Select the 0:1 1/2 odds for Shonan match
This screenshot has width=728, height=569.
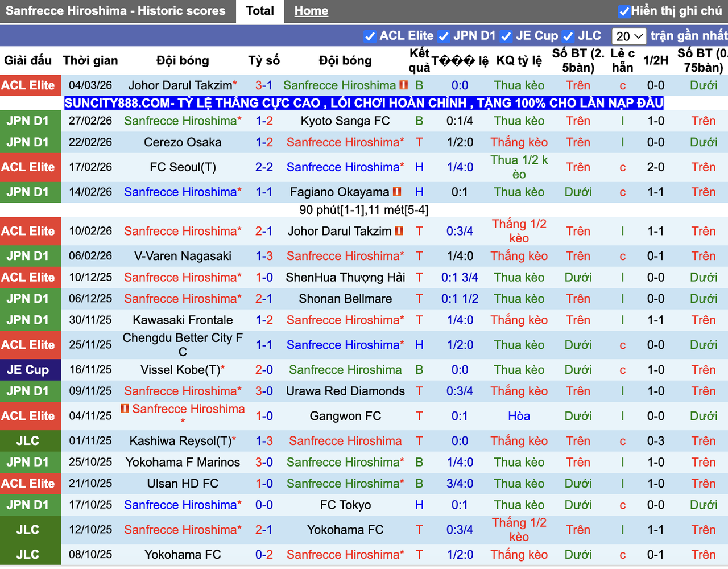coord(460,299)
